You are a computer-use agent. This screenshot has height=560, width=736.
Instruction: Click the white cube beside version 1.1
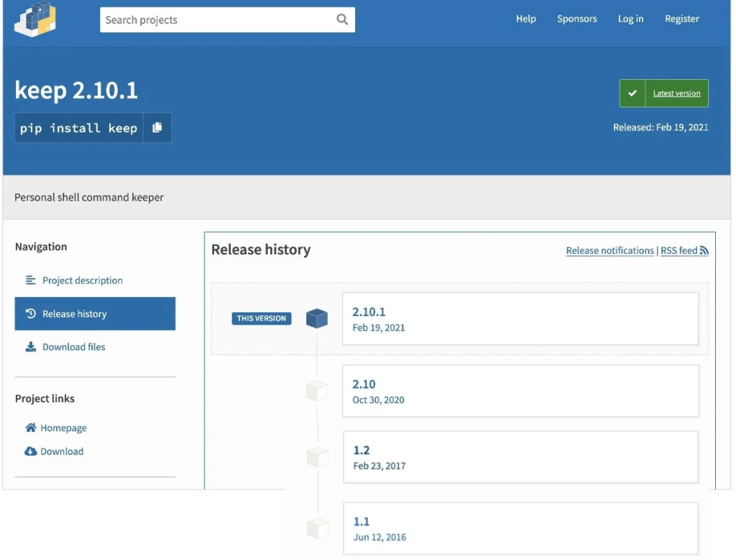click(x=318, y=529)
